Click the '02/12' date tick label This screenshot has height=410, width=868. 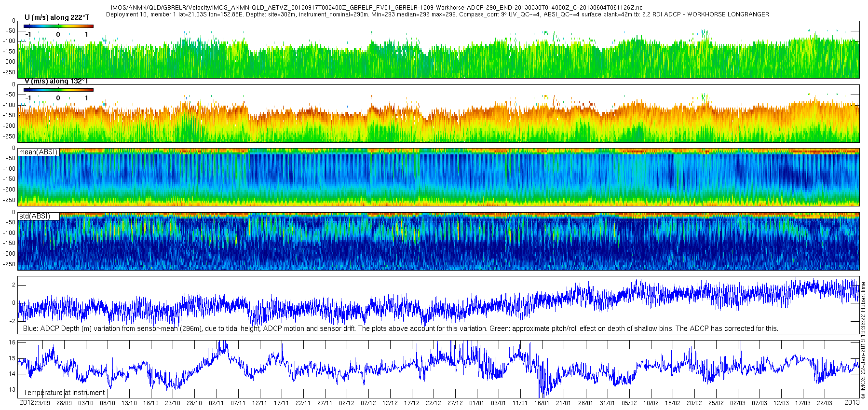coord(346,403)
